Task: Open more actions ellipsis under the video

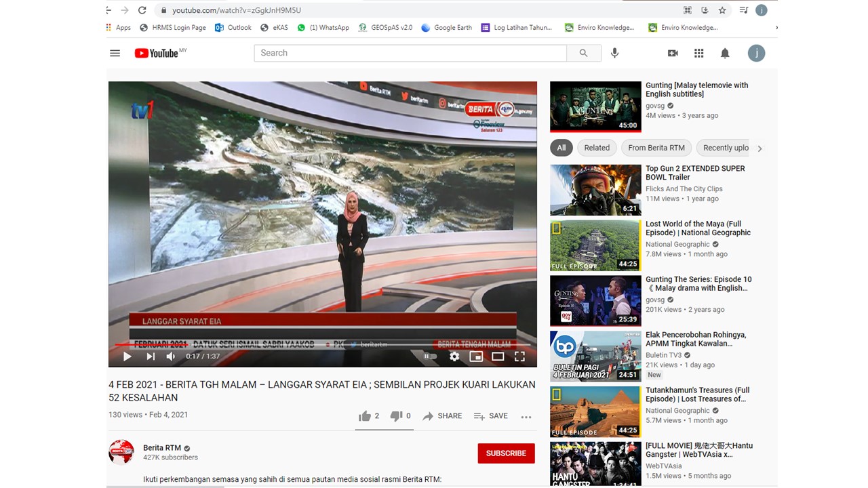Action: click(526, 417)
